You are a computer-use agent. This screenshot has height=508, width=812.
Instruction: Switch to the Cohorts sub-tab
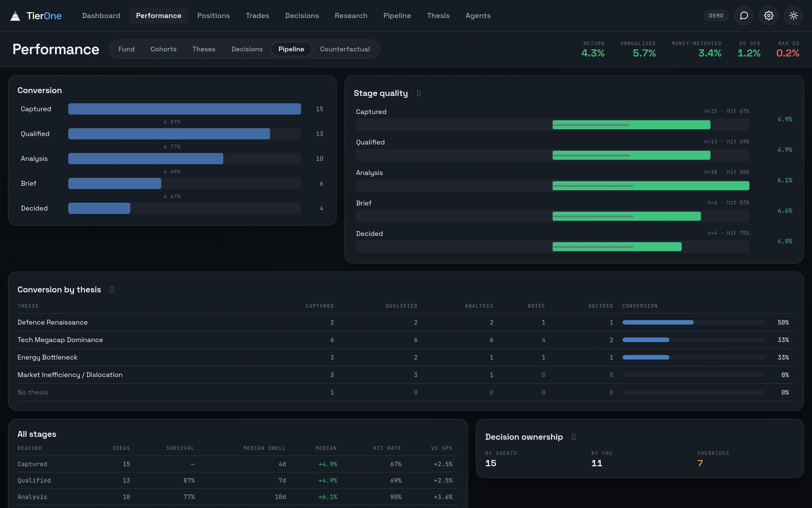pos(164,49)
